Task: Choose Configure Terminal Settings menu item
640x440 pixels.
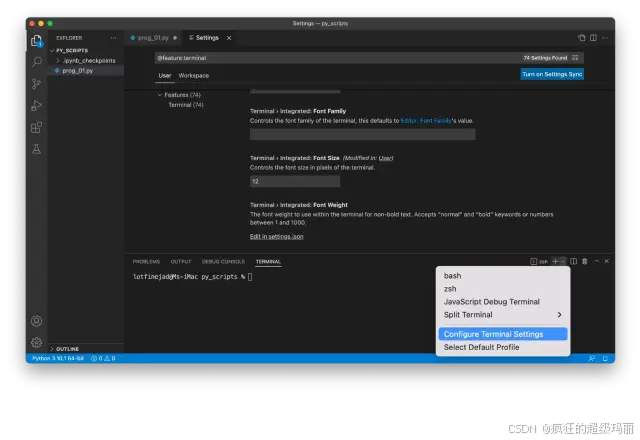Action: click(503, 334)
